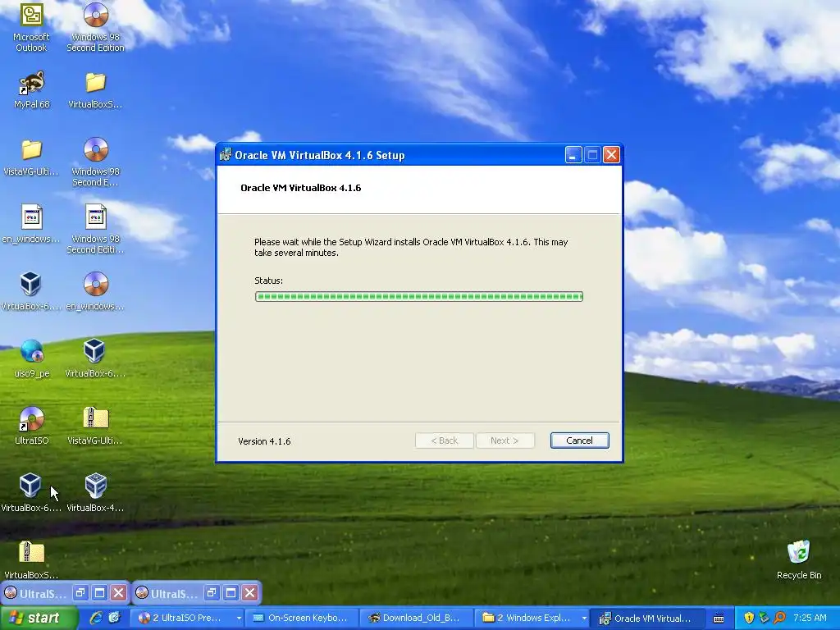The image size is (840, 630).
Task: Switch to Download_Old_B... taskbar button
Action: 416,619
